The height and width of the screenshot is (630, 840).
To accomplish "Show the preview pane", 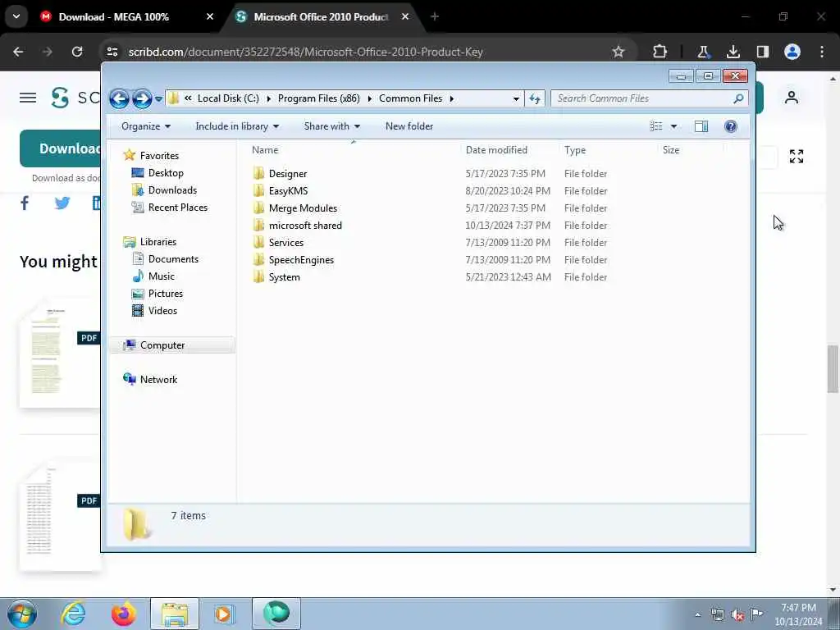I will click(x=701, y=126).
